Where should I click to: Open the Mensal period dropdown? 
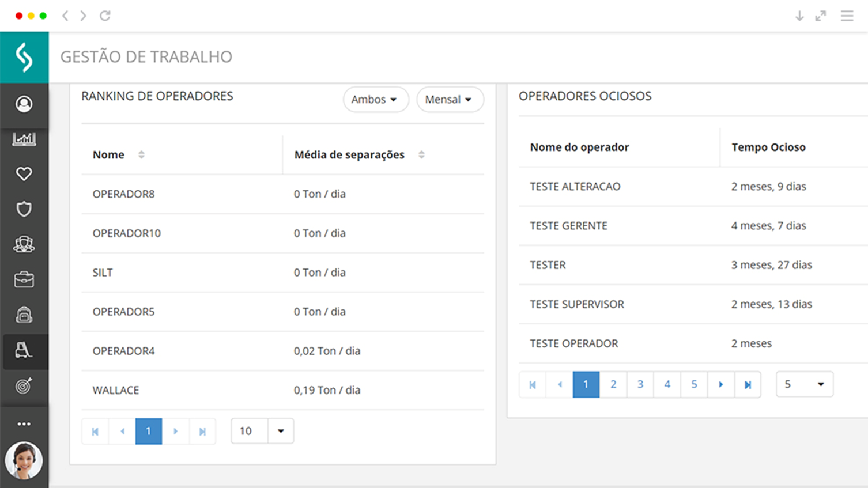450,99
